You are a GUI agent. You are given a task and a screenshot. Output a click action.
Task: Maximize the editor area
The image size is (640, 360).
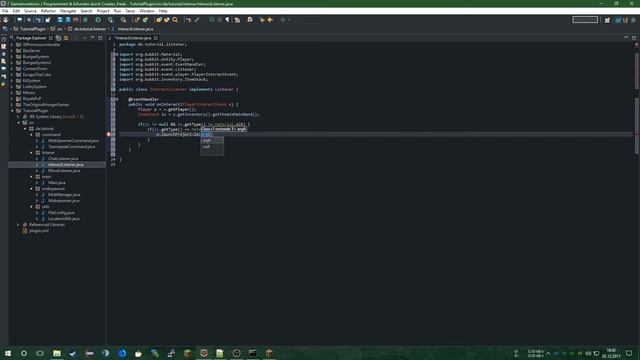[x=634, y=38]
